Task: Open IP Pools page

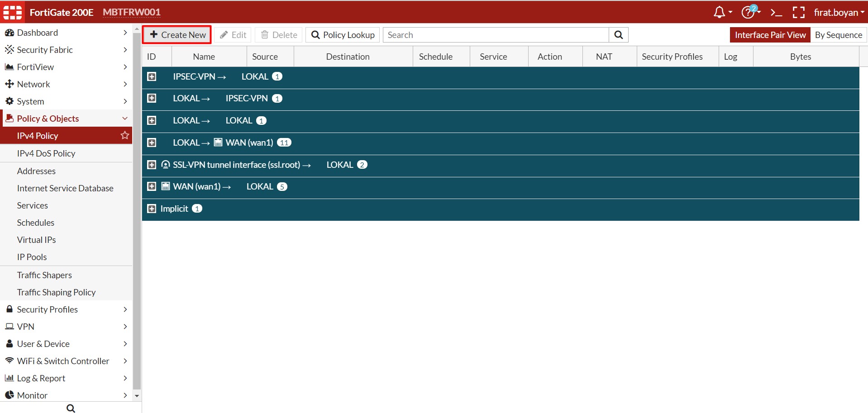Action: click(x=66, y=257)
